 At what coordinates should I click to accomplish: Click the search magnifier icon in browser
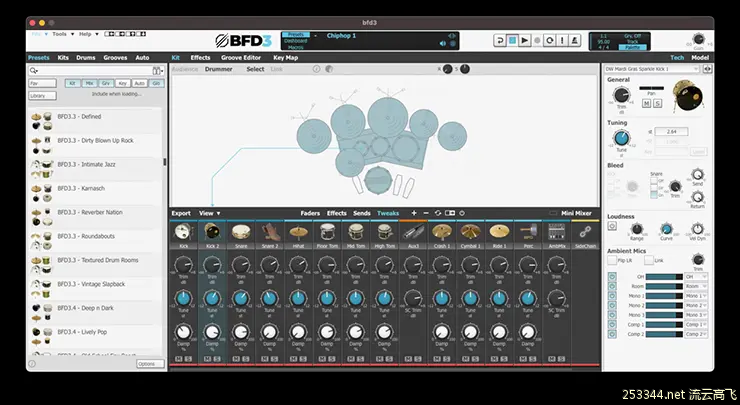point(34,71)
